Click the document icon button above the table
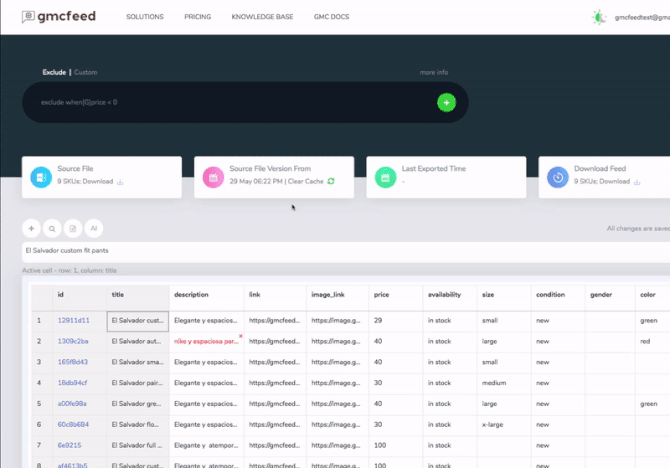This screenshot has width=670, height=468. click(x=73, y=228)
